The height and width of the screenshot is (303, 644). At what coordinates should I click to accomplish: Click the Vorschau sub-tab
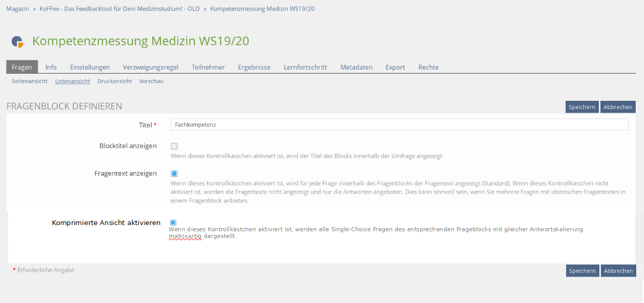(151, 81)
